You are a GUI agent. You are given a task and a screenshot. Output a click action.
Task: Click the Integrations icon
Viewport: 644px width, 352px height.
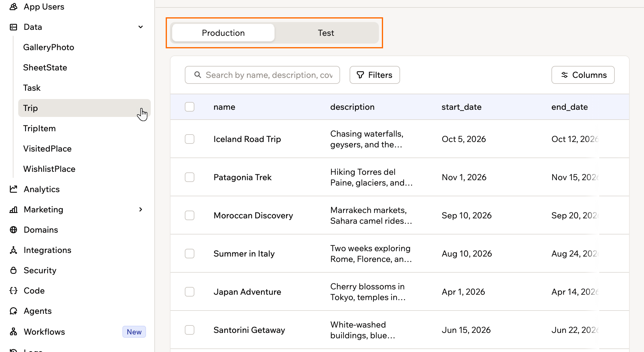point(13,250)
